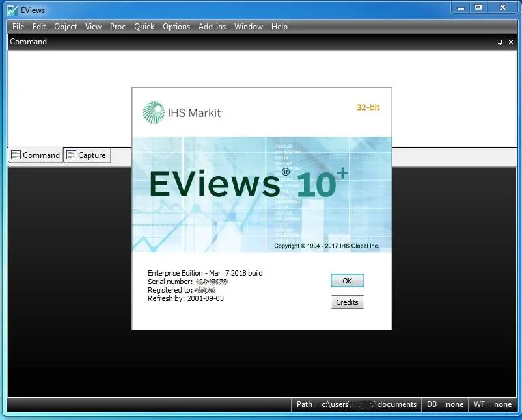The height and width of the screenshot is (420, 522).
Task: Click the EViews app icon in title bar
Action: [x=12, y=10]
